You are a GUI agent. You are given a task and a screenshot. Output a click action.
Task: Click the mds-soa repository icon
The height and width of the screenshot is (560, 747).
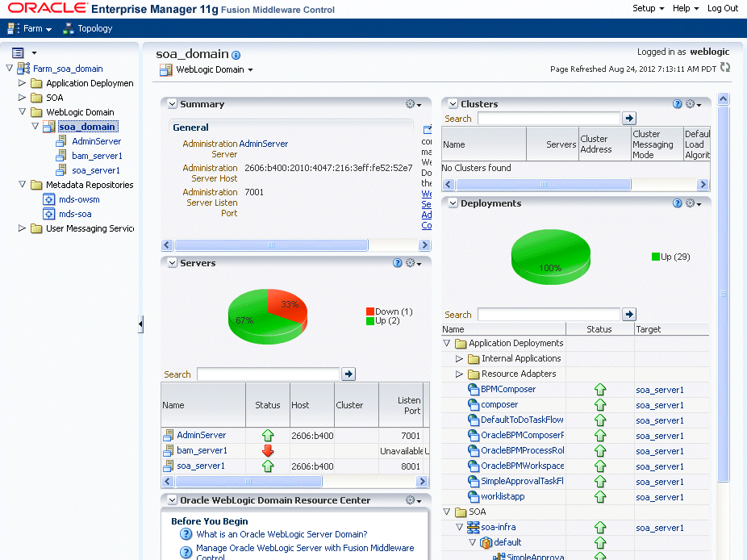48,214
